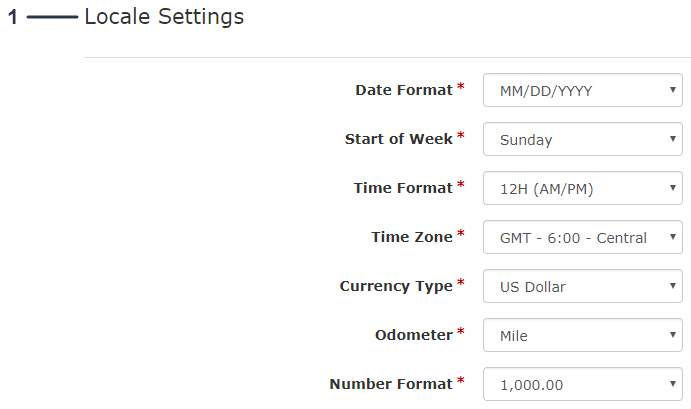Click the Start of Week label
This screenshot has width=691, height=409.
(398, 139)
